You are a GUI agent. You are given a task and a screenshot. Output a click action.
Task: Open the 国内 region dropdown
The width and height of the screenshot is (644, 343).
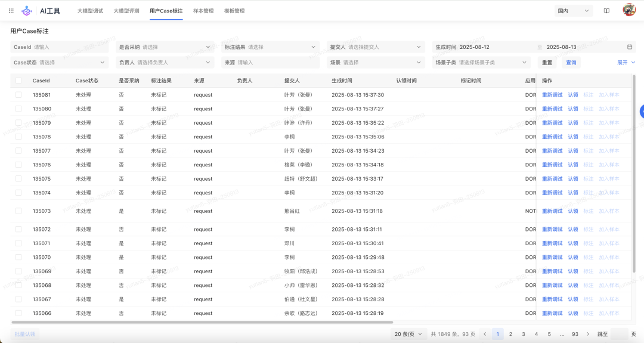[574, 11]
